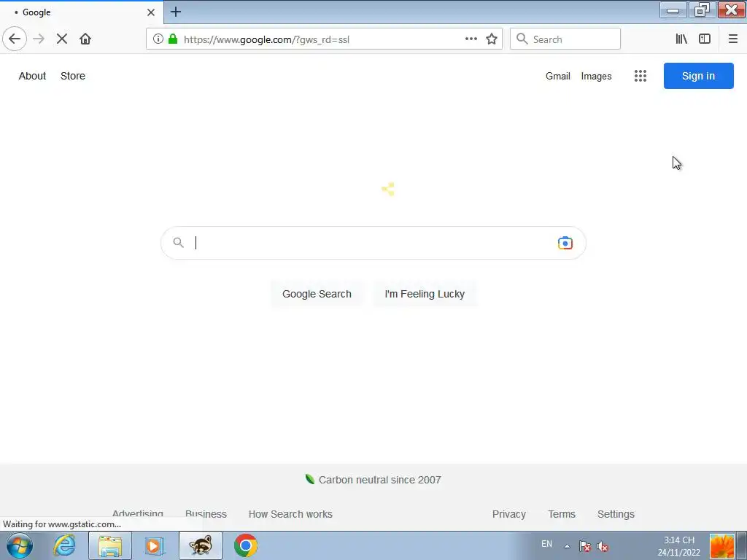
Task: Open the Terms footer link
Action: [562, 514]
